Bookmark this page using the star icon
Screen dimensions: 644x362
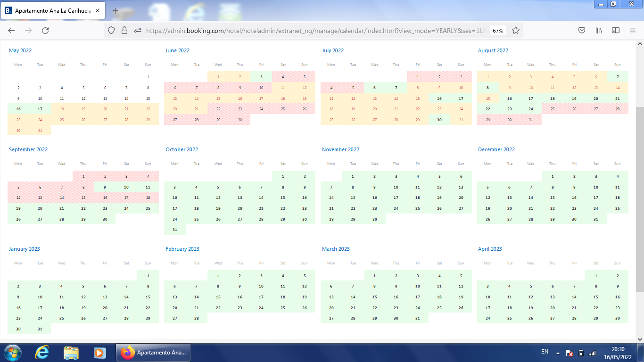516,30
